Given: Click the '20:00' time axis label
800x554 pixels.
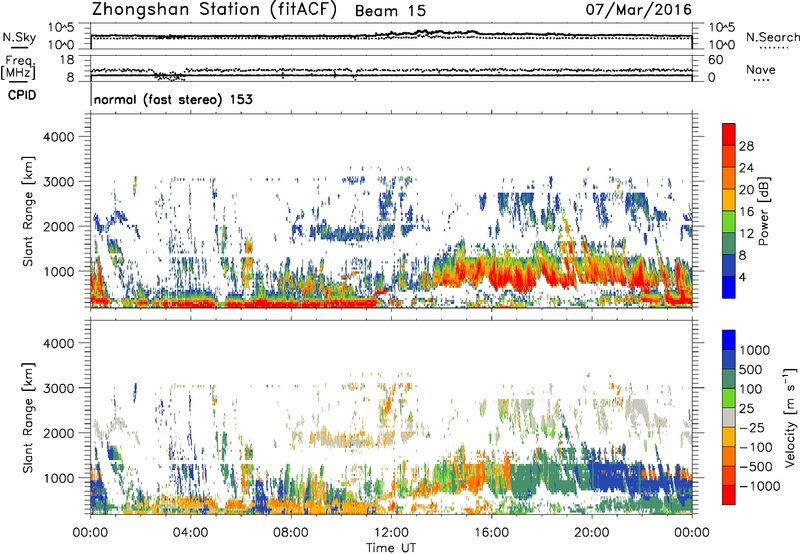Looking at the screenshot, I should 592,533.
